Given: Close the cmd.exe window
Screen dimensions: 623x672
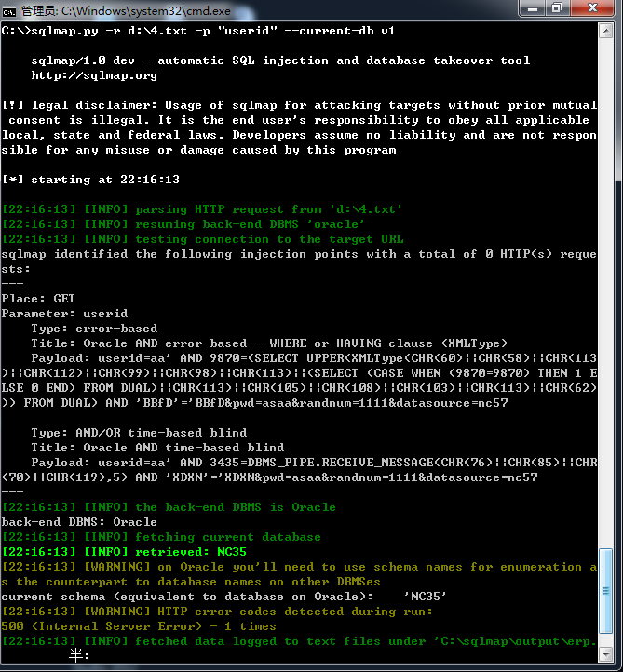Looking at the screenshot, I should coord(592,8).
